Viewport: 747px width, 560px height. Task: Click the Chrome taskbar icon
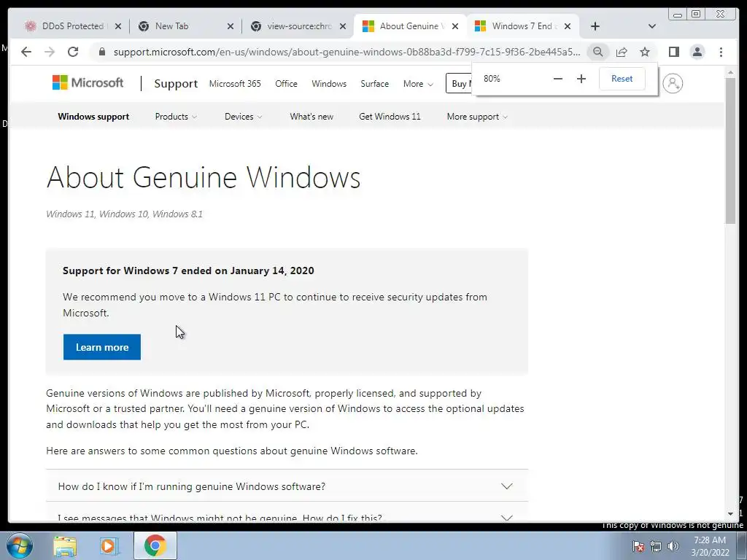tap(155, 545)
